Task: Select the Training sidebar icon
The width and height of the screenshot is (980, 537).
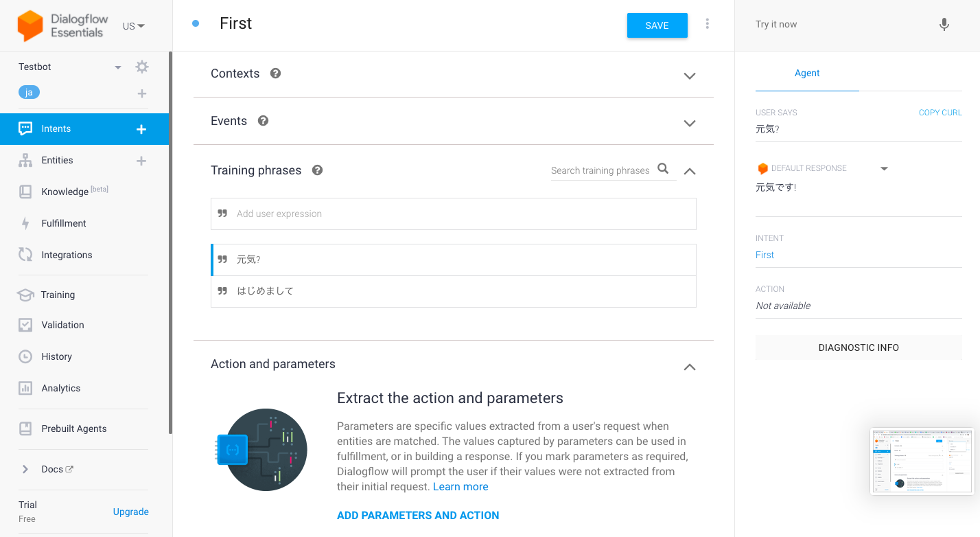Action: (x=25, y=295)
